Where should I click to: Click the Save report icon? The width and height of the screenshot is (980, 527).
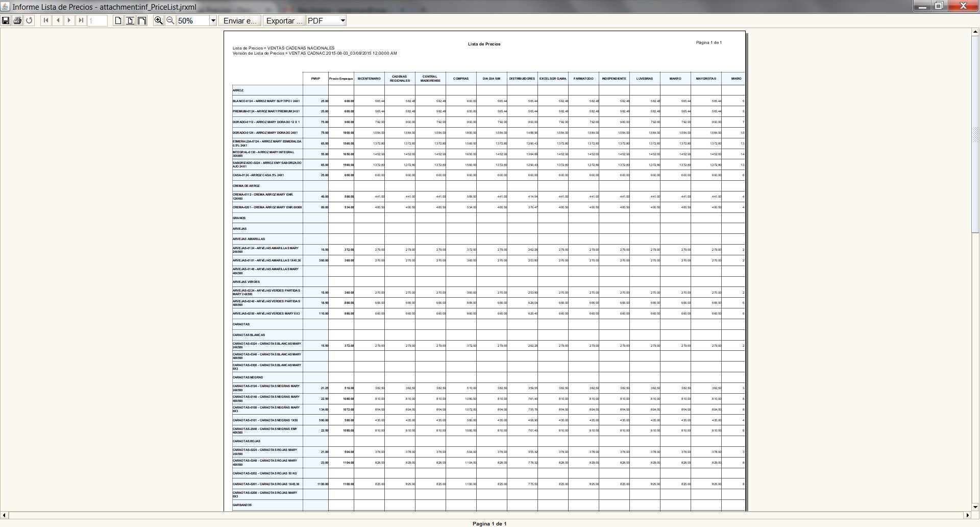coord(6,20)
